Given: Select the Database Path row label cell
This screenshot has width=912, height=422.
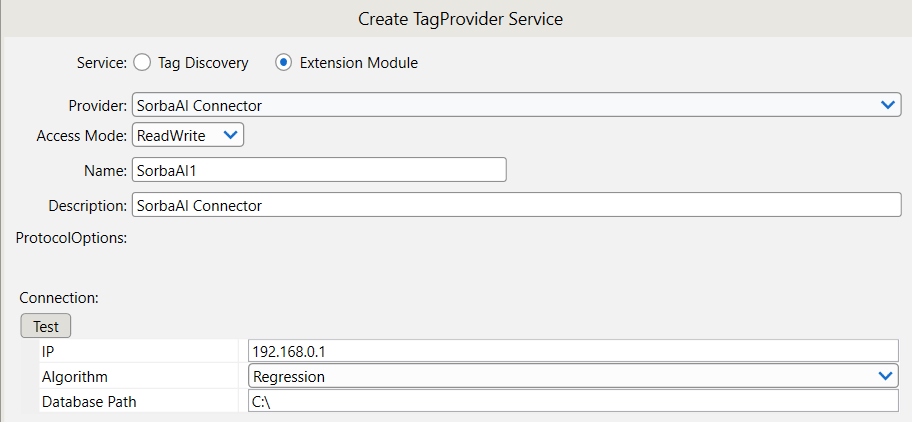Looking at the screenshot, I should coord(140,401).
